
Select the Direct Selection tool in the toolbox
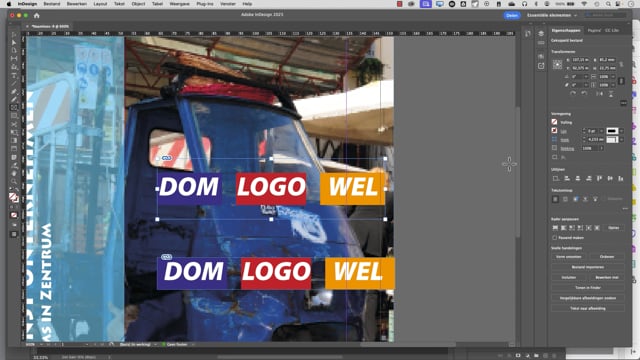pyautogui.click(x=14, y=42)
